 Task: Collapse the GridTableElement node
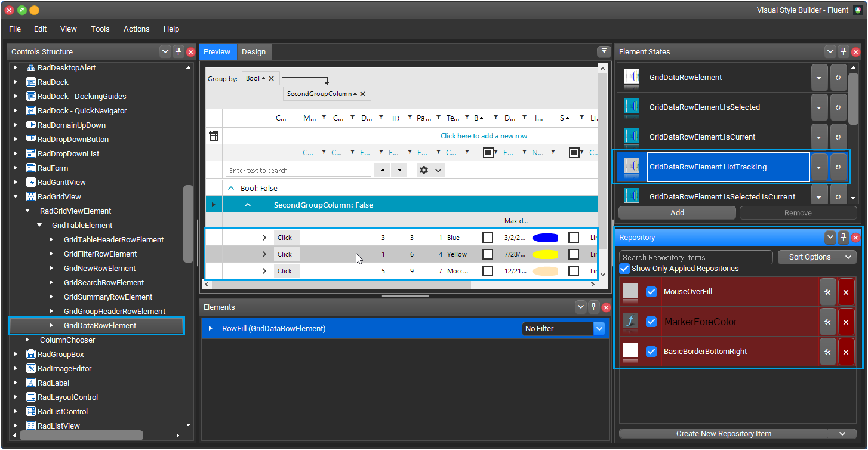[39, 225]
